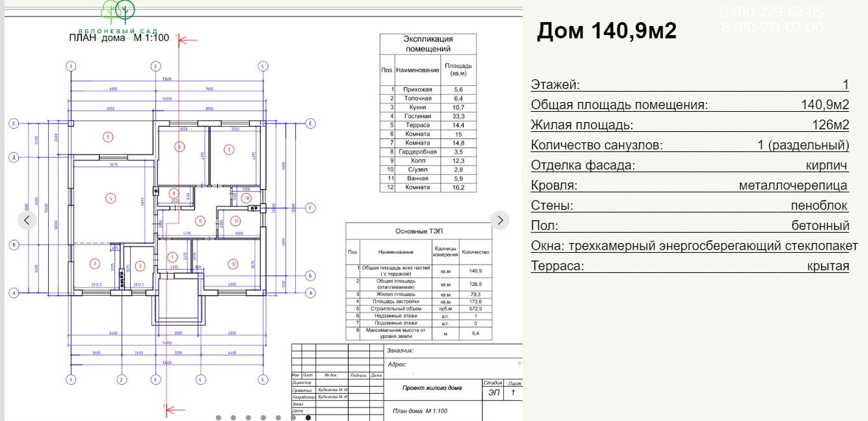Click "Подземные этажи" row in ТЭП table
Screen dimensions: 868x421
coord(419,323)
